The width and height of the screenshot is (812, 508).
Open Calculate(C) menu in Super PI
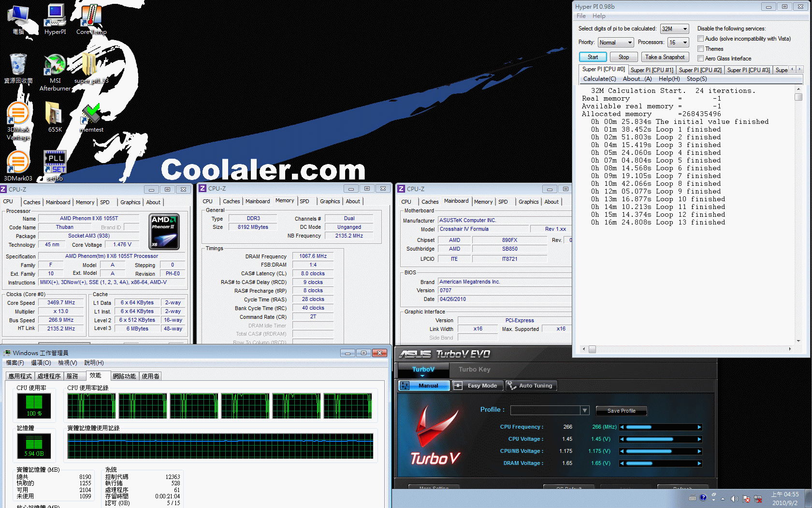599,79
